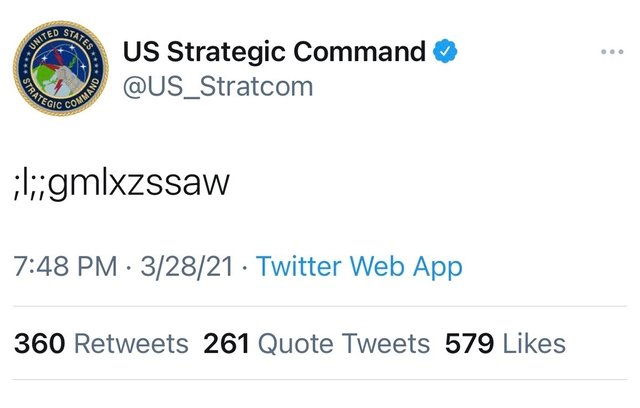
Task: View the 261 Quote Tweets list
Action: 316,344
